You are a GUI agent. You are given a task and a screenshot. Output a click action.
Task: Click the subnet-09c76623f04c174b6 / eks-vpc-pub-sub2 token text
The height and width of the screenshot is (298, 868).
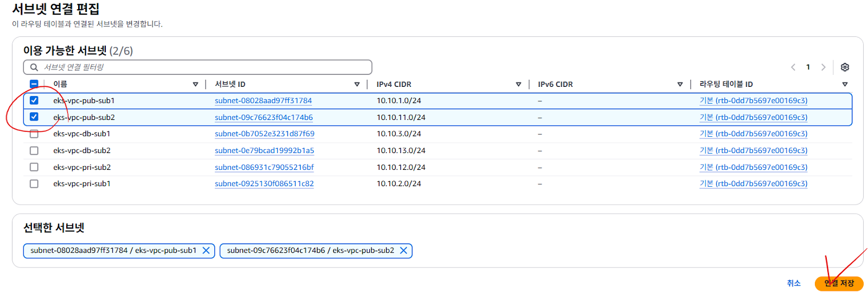pyautogui.click(x=311, y=250)
